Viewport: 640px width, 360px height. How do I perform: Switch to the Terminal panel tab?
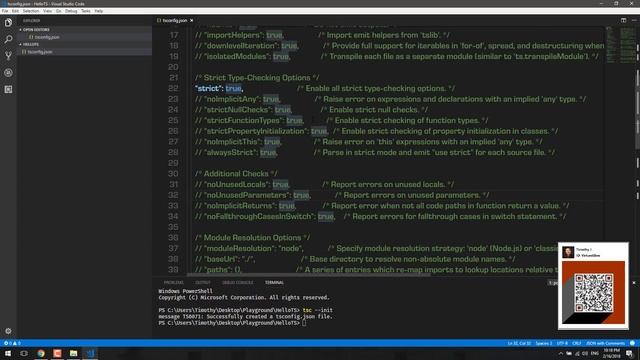point(274,282)
